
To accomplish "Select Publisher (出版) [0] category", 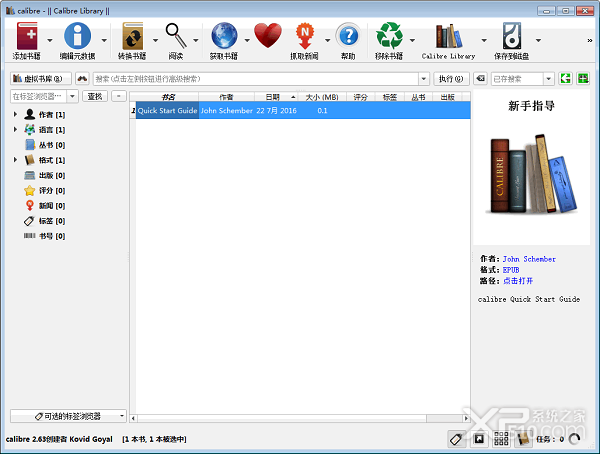I will [x=45, y=175].
